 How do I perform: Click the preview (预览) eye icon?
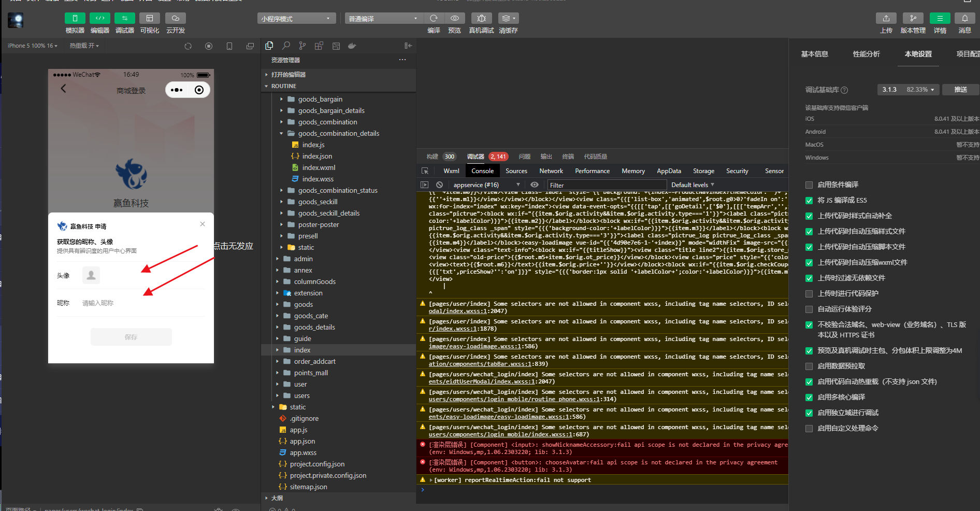click(x=455, y=18)
